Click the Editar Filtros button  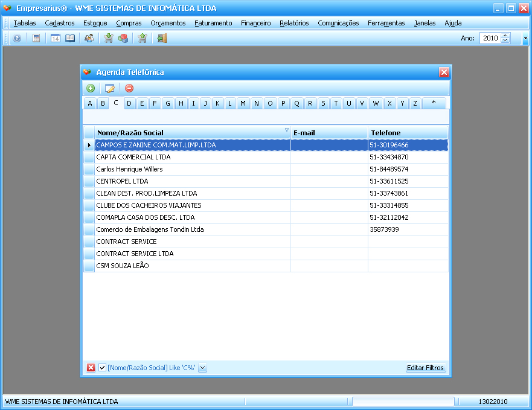point(425,368)
